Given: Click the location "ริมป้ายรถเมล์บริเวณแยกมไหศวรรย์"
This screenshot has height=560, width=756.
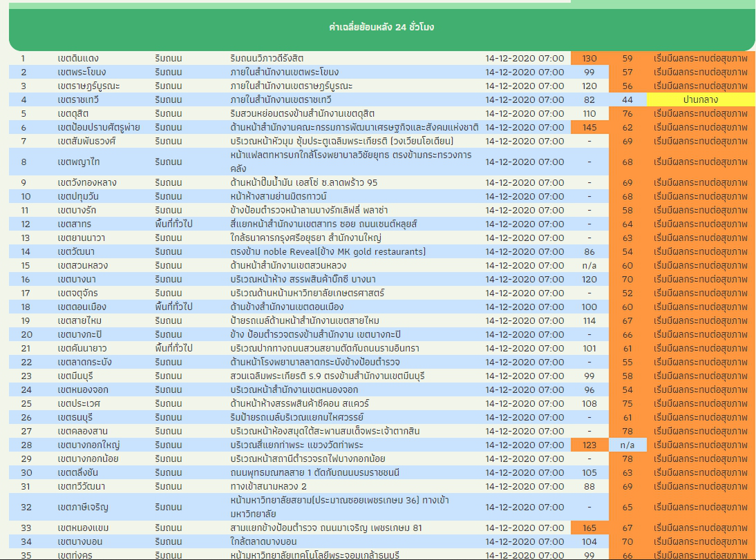Looking at the screenshot, I should tap(296, 417).
